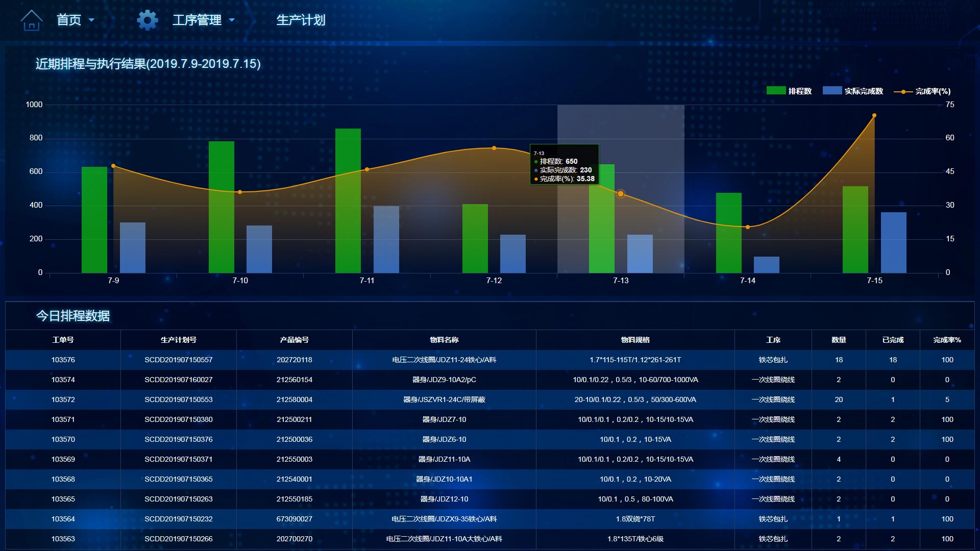Select plan number SCDD201907150553
The width and height of the screenshot is (980, 551).
tap(179, 399)
